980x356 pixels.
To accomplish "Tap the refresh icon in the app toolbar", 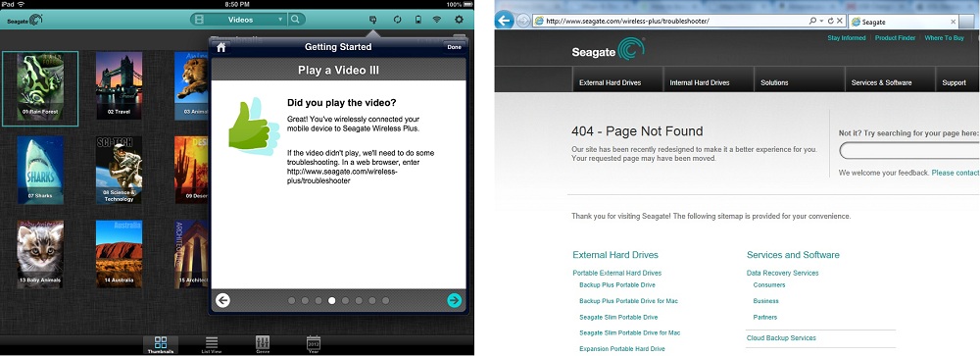I will tap(397, 20).
